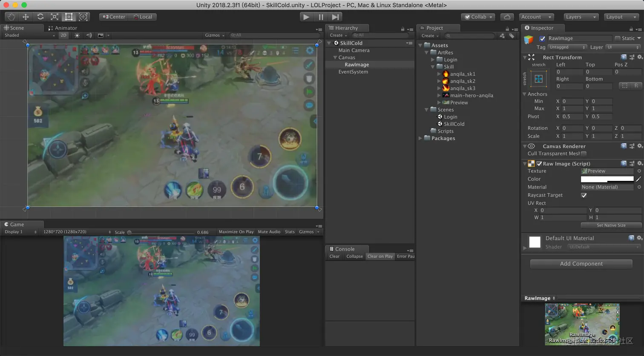Select the Rotate tool
The image size is (644, 356).
pos(40,17)
